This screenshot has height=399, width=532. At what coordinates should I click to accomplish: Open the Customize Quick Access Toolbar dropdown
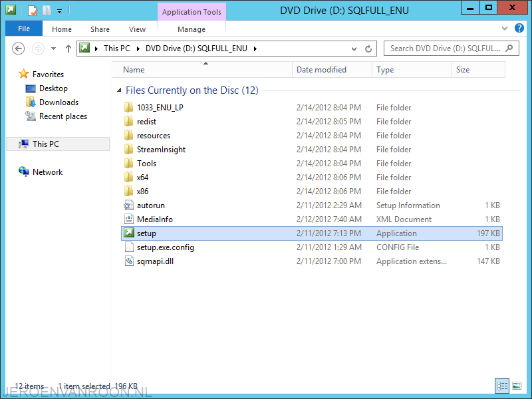click(59, 11)
